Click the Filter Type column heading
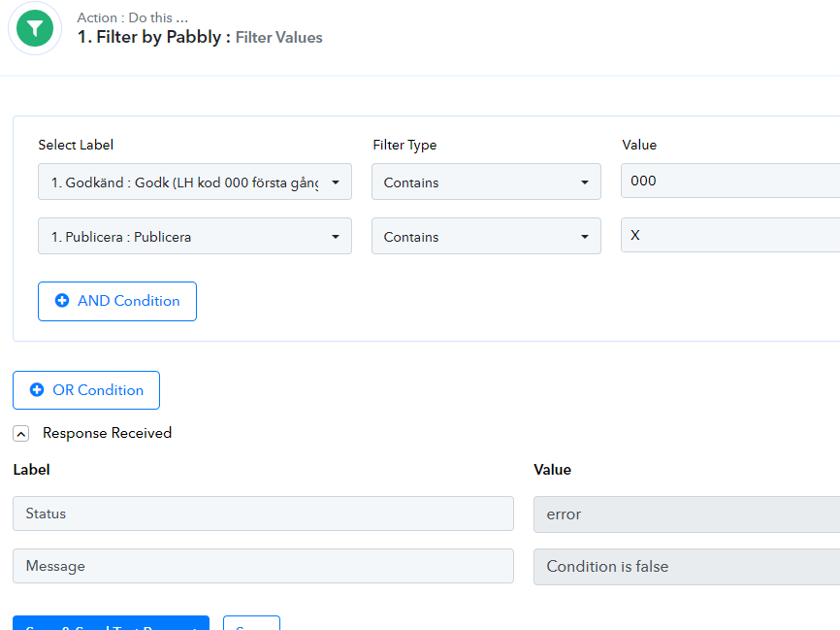 click(x=404, y=145)
